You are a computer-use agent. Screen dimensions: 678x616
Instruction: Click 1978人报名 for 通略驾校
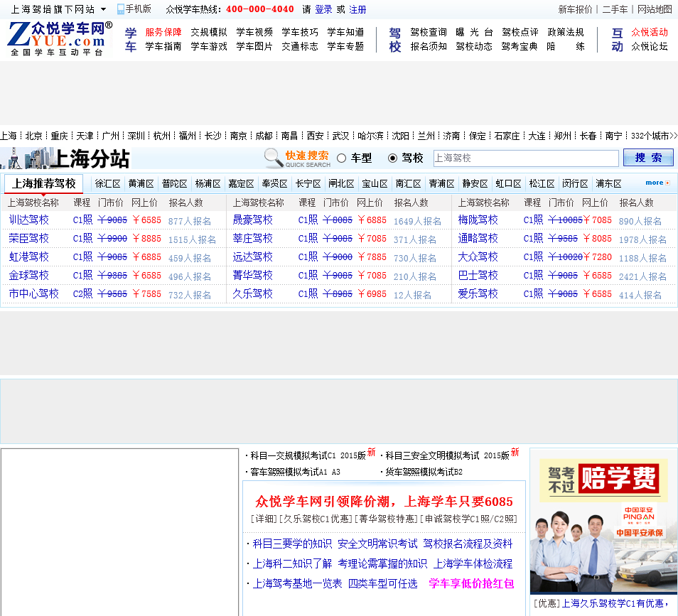point(642,239)
